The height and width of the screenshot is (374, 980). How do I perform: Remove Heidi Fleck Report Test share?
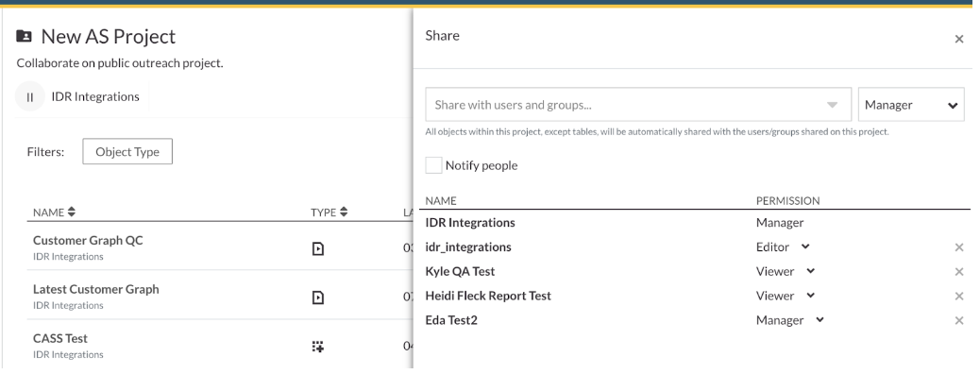[x=958, y=297]
